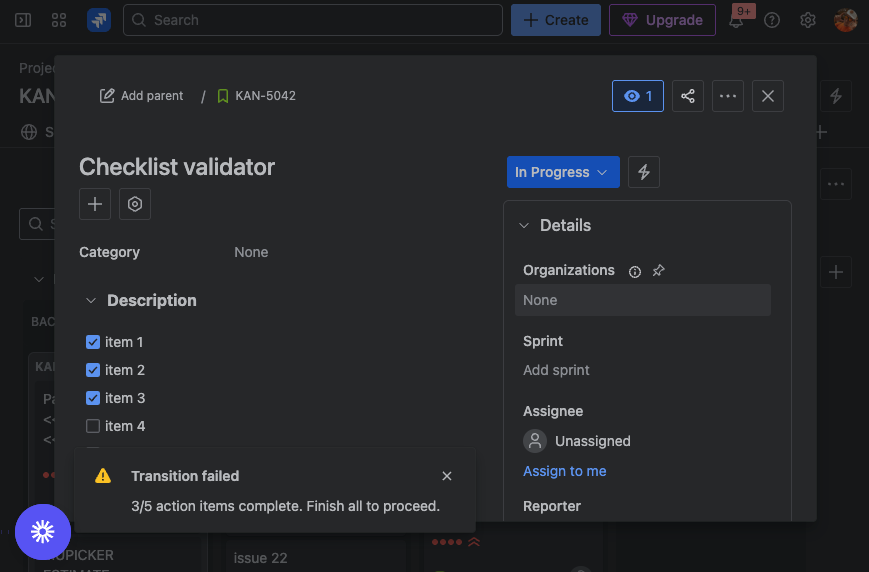Click the automation lightning bolt beside status
The height and width of the screenshot is (572, 869).
coord(644,172)
